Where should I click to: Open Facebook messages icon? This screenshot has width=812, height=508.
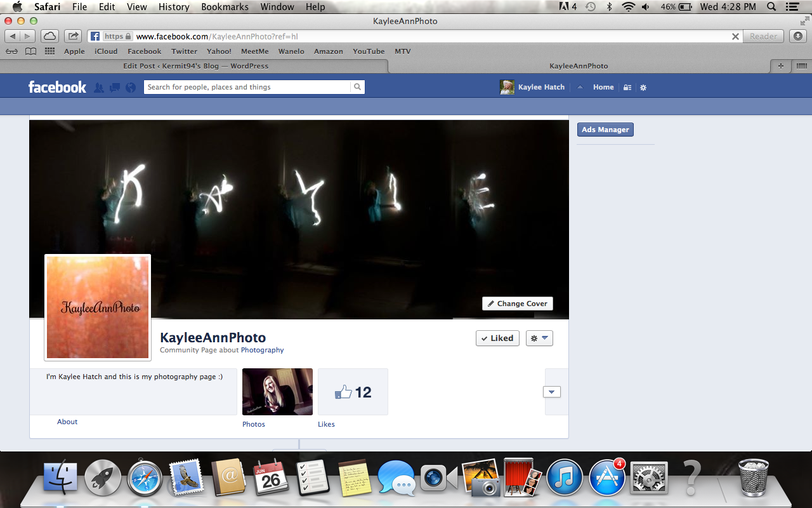[x=115, y=88]
